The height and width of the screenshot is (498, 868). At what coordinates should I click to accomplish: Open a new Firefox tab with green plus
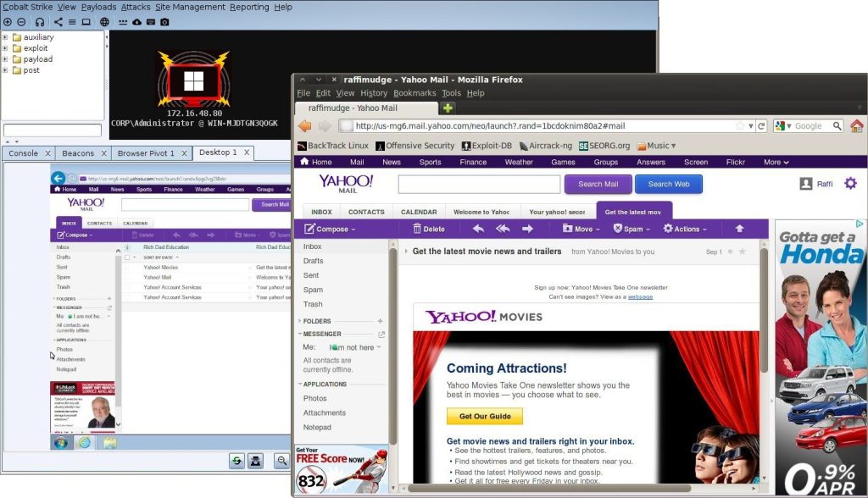coord(448,108)
